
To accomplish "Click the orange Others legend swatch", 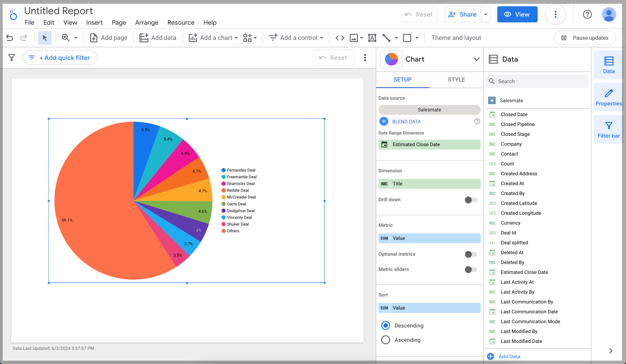I will (x=223, y=231).
